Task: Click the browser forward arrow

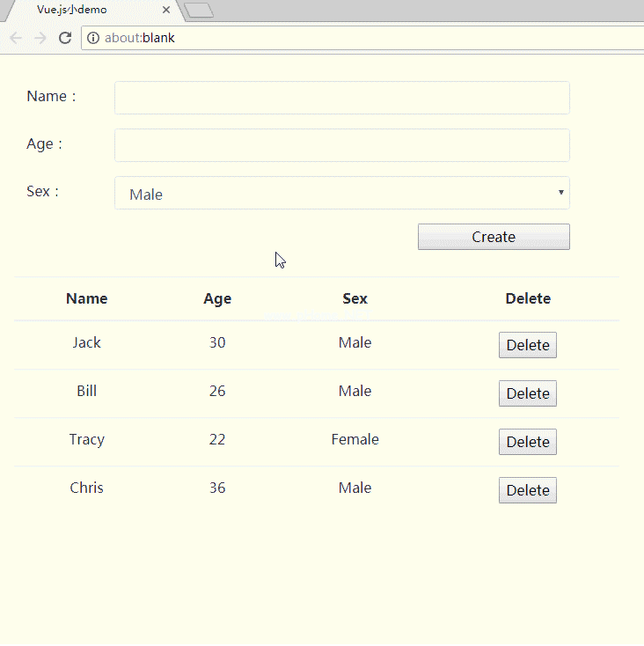Action: pyautogui.click(x=40, y=38)
